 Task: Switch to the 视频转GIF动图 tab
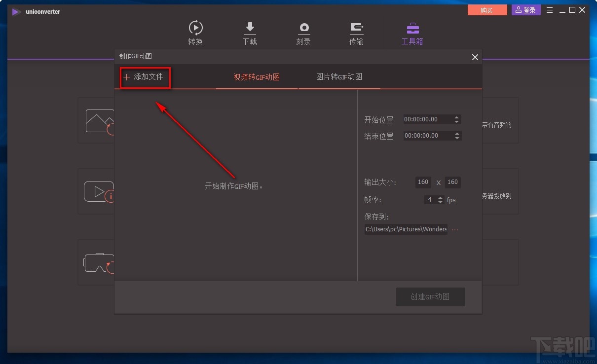click(257, 76)
